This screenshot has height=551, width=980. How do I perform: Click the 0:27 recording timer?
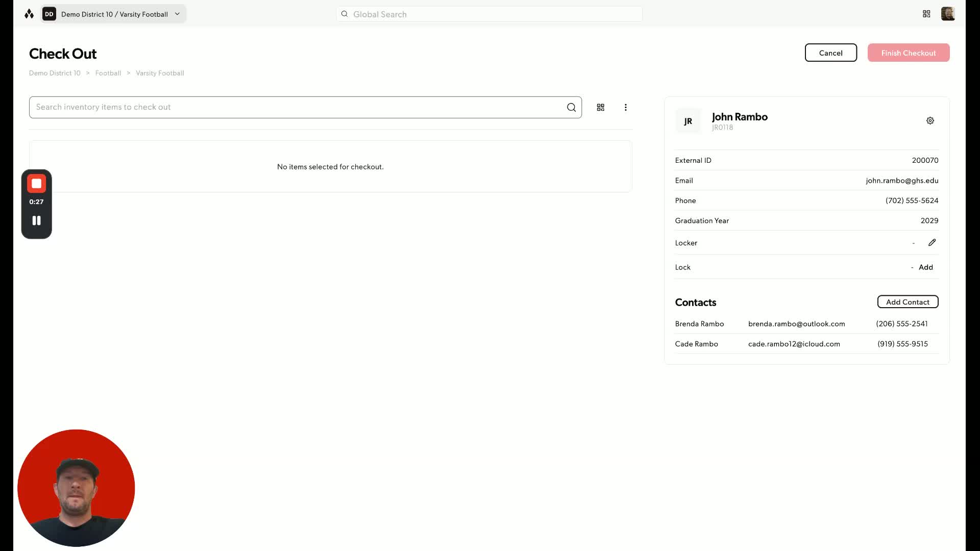tap(36, 202)
